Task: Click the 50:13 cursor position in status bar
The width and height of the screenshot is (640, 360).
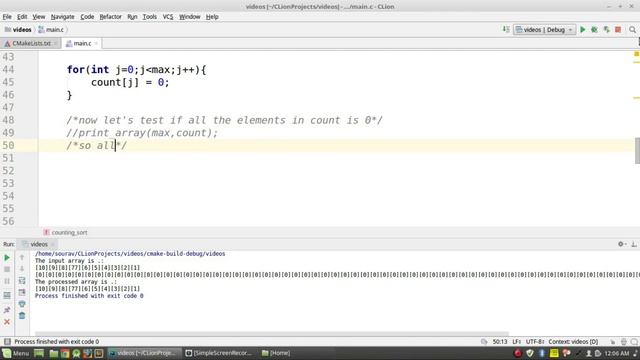Action: tap(500, 342)
